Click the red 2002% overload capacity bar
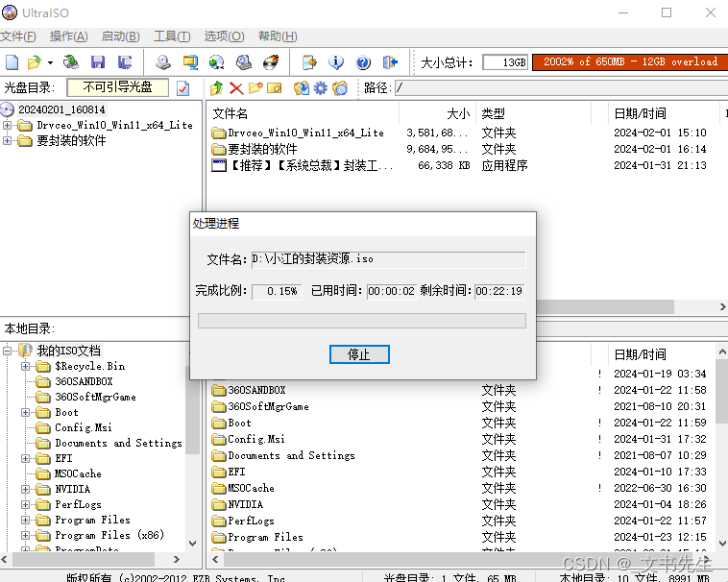The width and height of the screenshot is (728, 582). pos(630,62)
